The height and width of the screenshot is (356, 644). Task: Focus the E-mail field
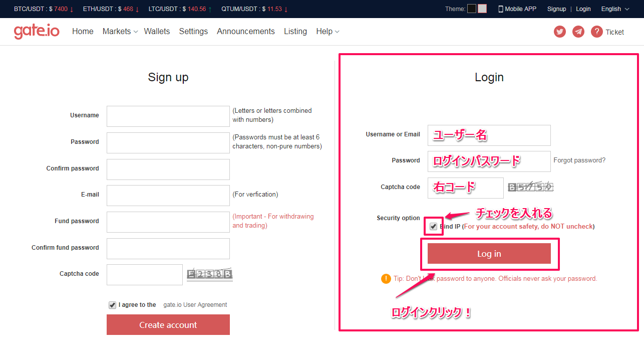168,196
